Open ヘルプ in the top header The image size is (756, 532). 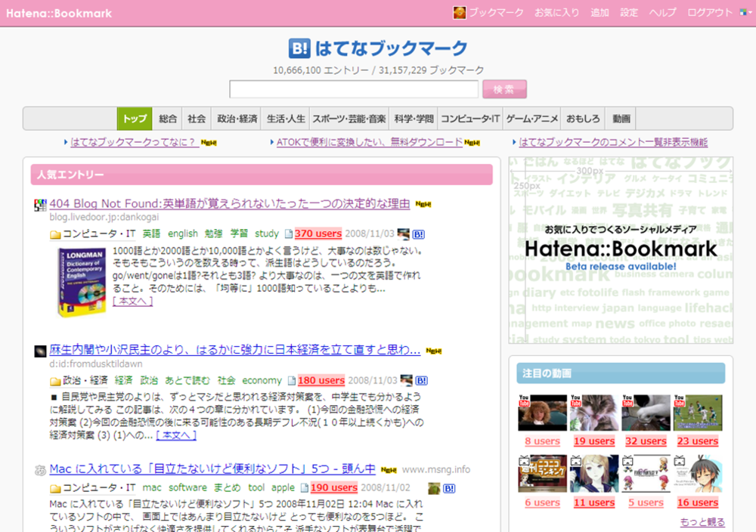coord(662,13)
